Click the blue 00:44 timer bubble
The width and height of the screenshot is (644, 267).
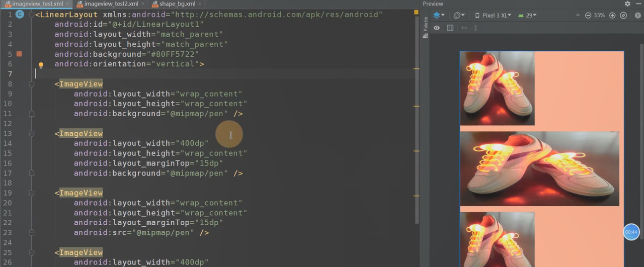(x=631, y=232)
